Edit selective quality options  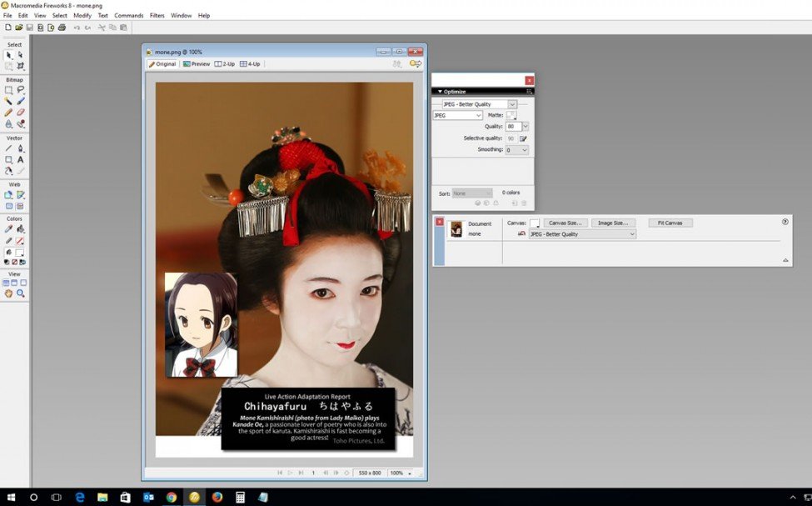(523, 139)
